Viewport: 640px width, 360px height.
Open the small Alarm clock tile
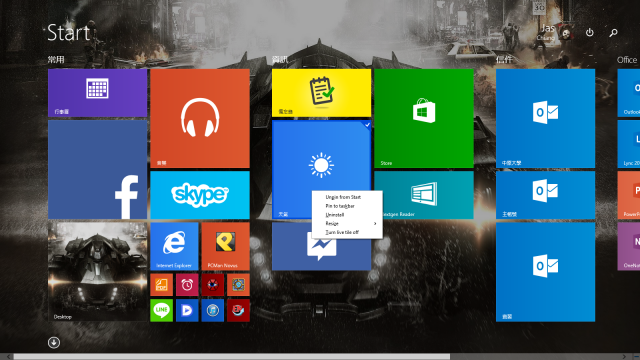(x=187, y=284)
